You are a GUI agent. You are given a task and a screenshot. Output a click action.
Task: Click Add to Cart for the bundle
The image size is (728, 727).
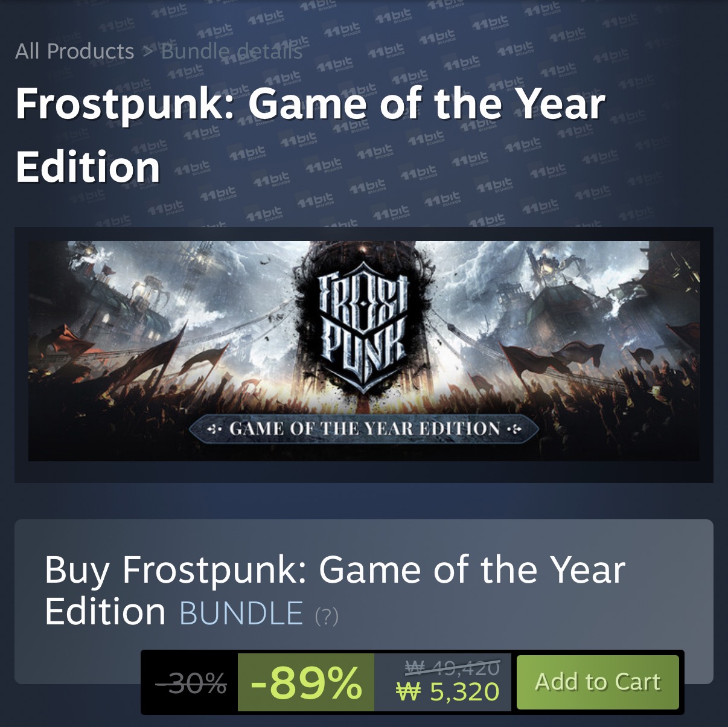pos(597,681)
